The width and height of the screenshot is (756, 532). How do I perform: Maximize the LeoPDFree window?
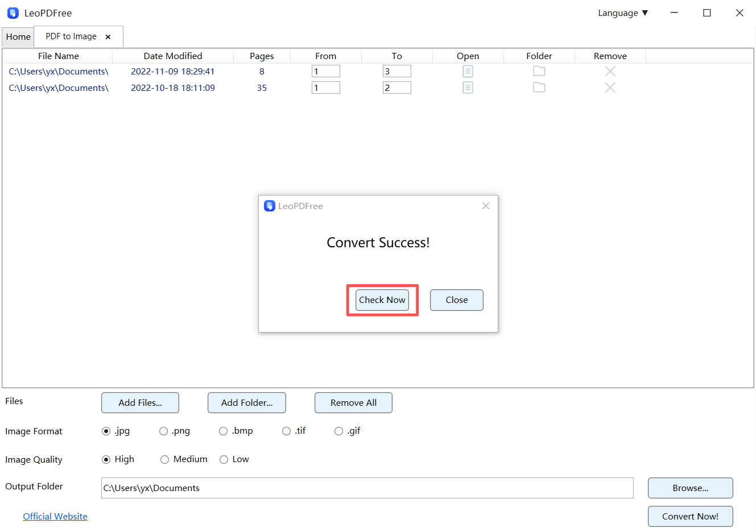(707, 13)
